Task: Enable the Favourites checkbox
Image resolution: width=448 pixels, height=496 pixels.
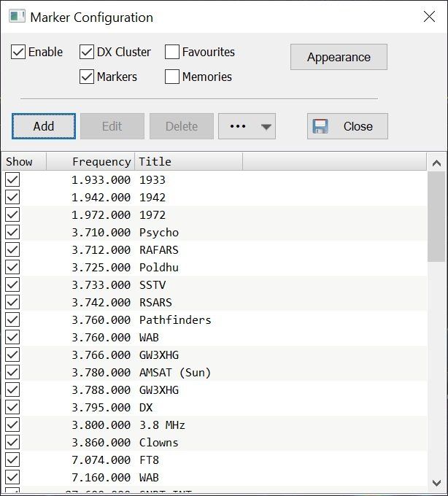Action: point(172,52)
